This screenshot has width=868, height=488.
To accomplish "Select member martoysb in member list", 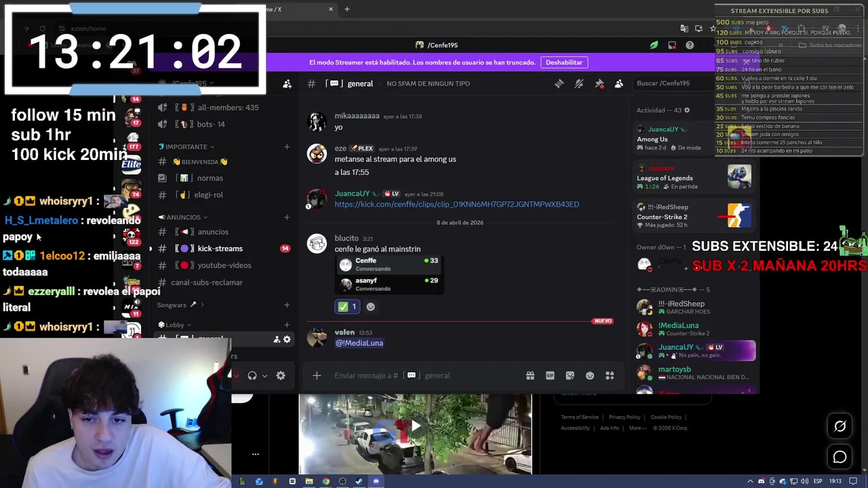I will tap(695, 373).
